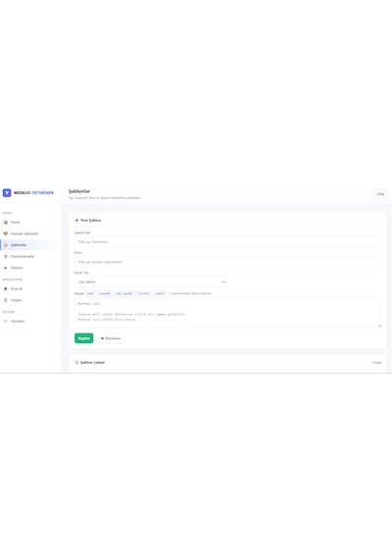392x559 pixels.
Task: Click the Mesajcı Veteriner logo icon
Action: click(x=7, y=193)
